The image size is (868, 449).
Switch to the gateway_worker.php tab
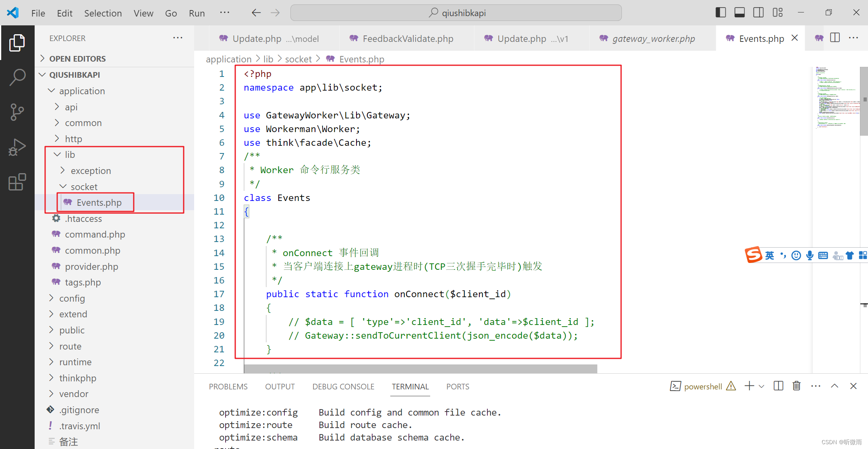click(x=653, y=39)
